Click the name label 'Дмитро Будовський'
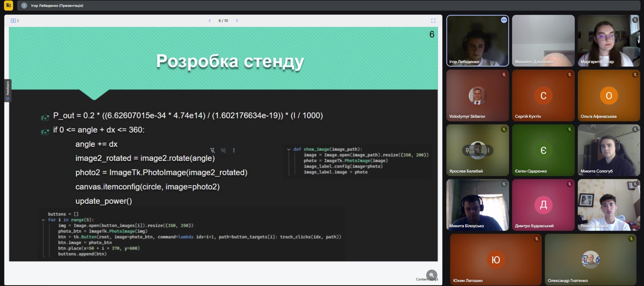The image size is (644, 286). coord(534,226)
